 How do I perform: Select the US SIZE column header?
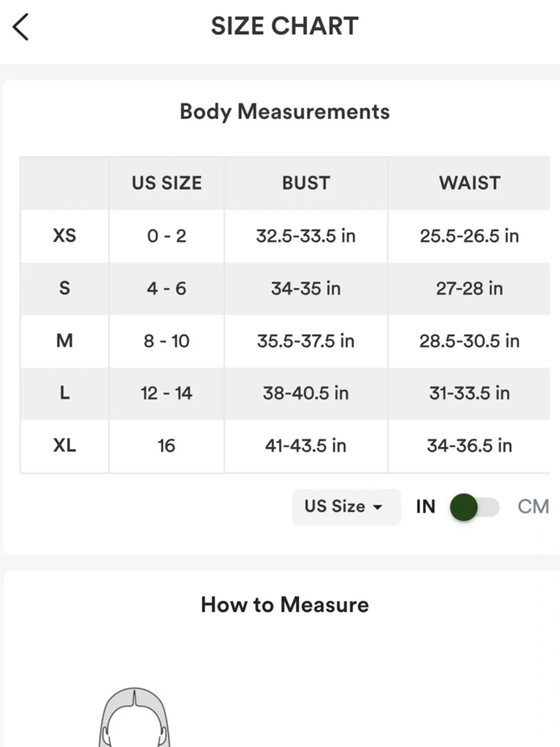coord(166,183)
